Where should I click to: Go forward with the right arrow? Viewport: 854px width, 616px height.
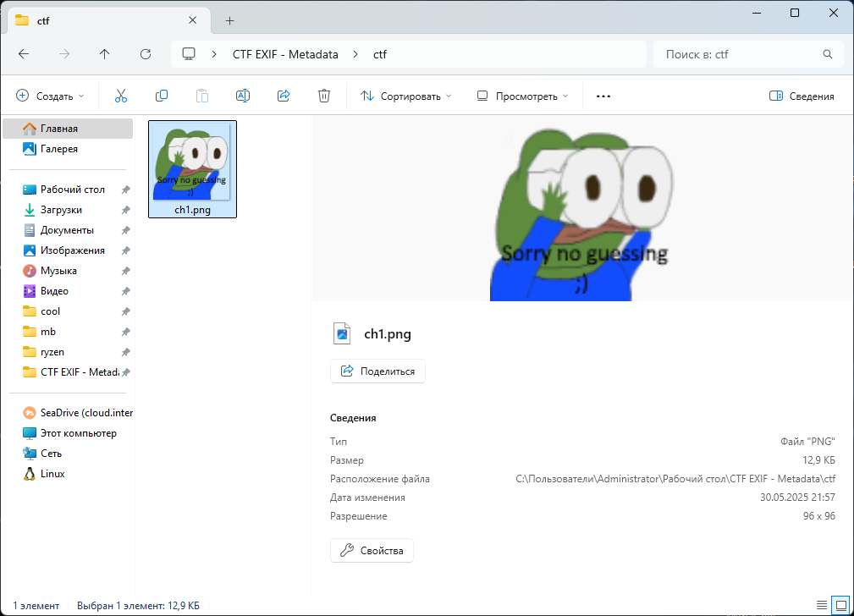point(64,54)
